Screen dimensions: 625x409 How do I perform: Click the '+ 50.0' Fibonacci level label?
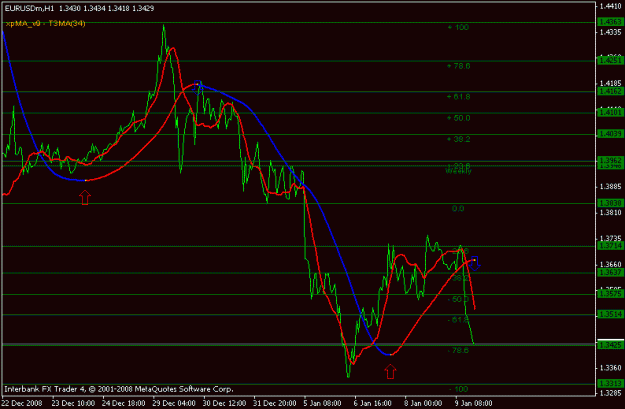458,118
